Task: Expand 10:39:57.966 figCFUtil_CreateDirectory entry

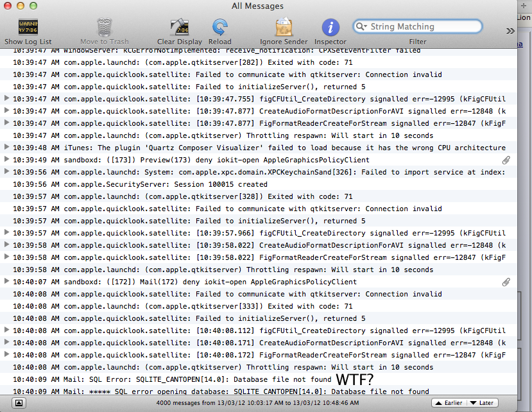Action: 6,232
